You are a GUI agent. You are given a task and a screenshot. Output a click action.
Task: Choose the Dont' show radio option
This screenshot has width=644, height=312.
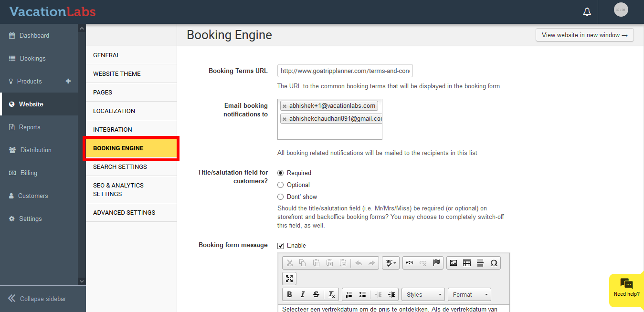[281, 197]
